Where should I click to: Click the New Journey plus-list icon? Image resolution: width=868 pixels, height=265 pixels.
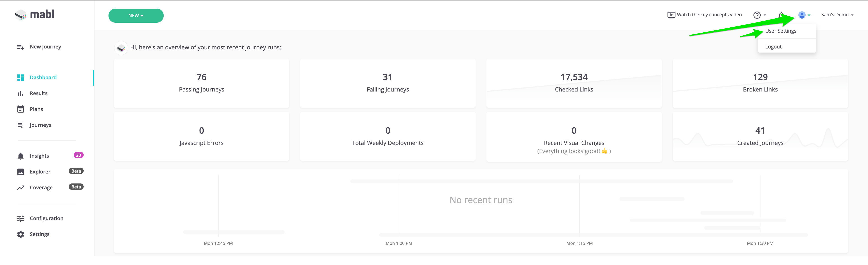point(21,47)
